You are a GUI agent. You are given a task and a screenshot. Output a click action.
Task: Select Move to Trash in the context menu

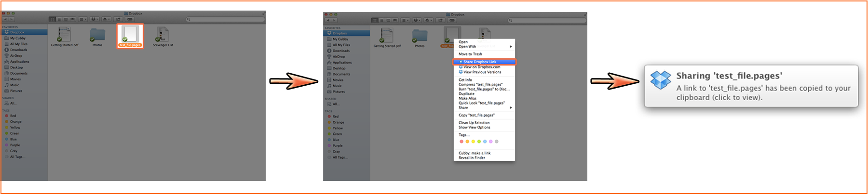point(470,54)
